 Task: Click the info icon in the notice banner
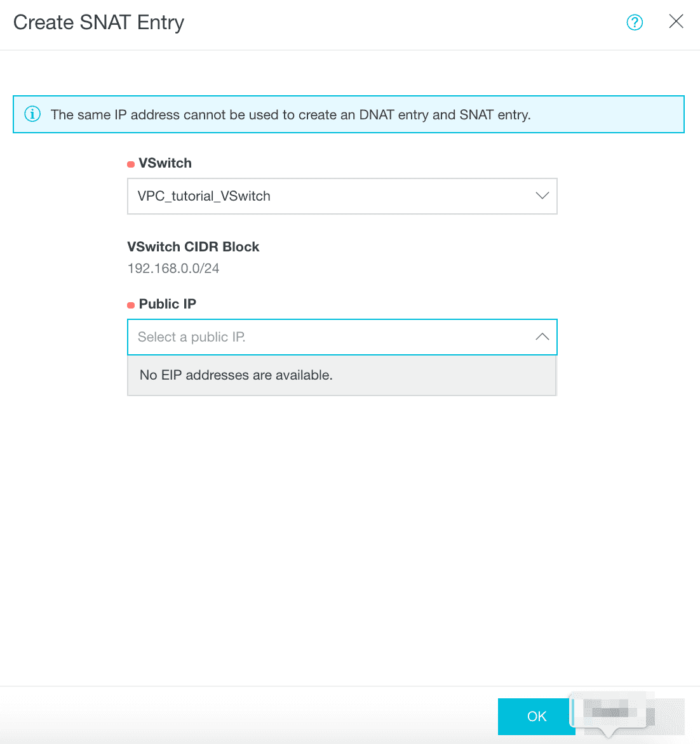coord(32,114)
